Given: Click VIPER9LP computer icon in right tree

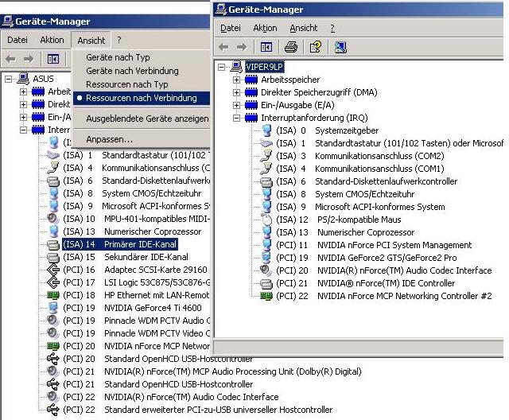Looking at the screenshot, I should tap(236, 67).
